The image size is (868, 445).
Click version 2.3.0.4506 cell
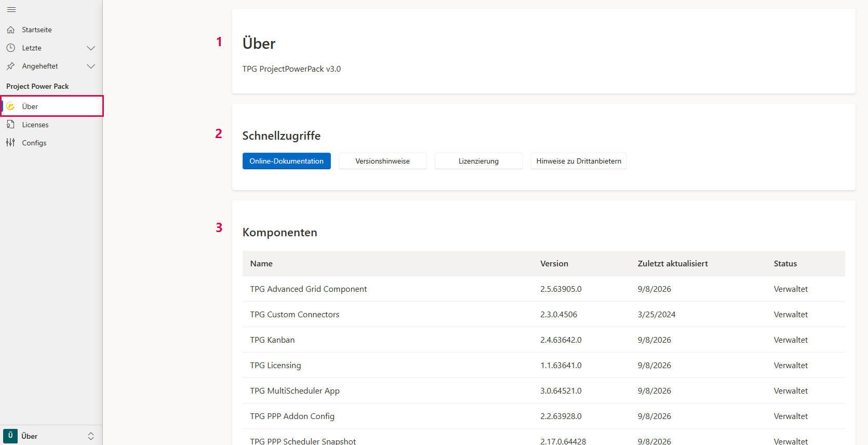pos(559,315)
